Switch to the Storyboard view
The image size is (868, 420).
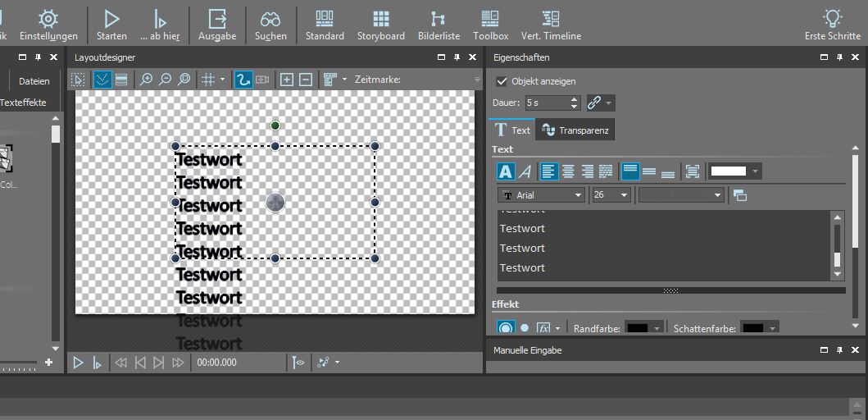pyautogui.click(x=380, y=24)
